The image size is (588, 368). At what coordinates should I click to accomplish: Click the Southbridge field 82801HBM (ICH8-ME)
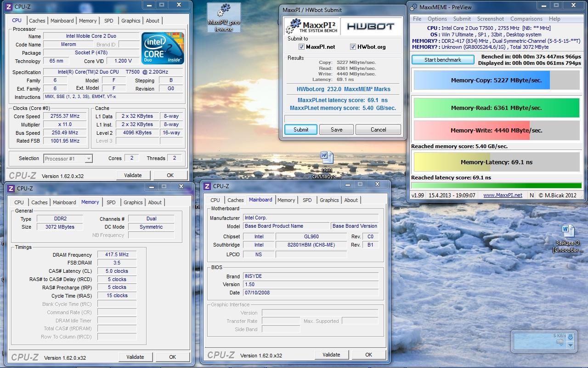[311, 245]
